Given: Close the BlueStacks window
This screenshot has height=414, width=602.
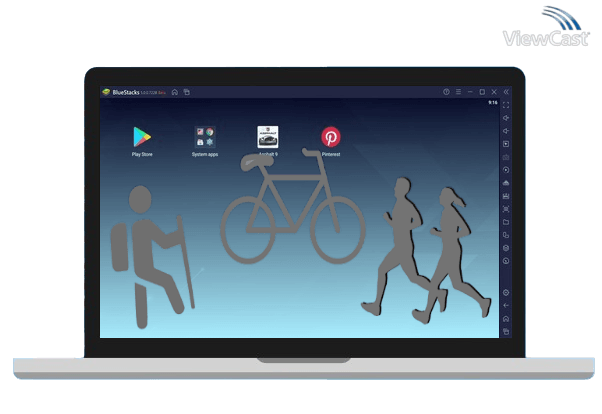Looking at the screenshot, I should coord(494,92).
